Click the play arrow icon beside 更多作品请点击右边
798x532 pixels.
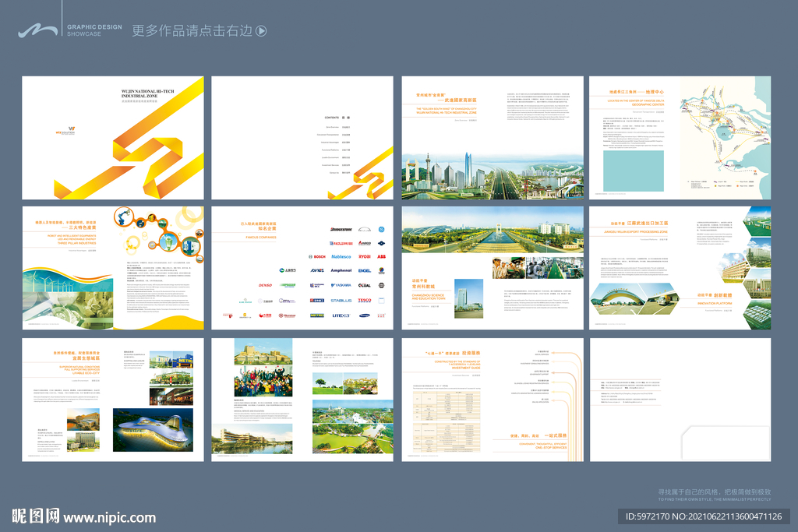260,31
